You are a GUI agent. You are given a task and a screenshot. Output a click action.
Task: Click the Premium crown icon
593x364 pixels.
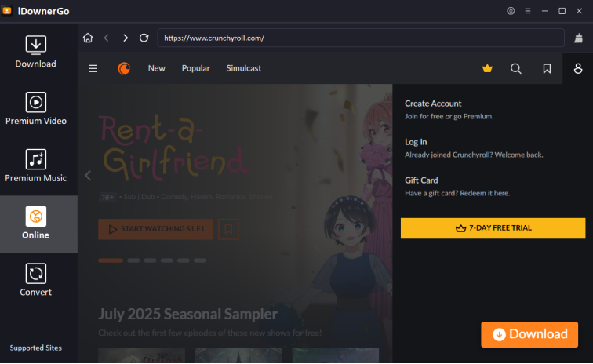point(487,68)
